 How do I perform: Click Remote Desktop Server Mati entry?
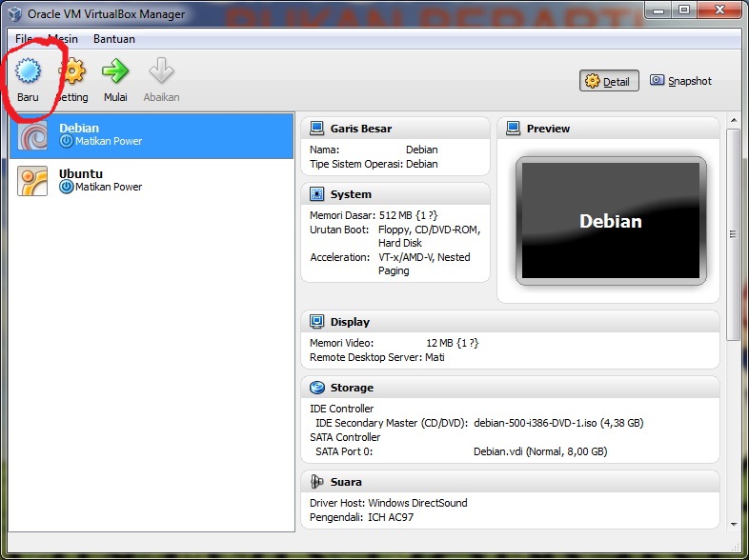tap(377, 357)
